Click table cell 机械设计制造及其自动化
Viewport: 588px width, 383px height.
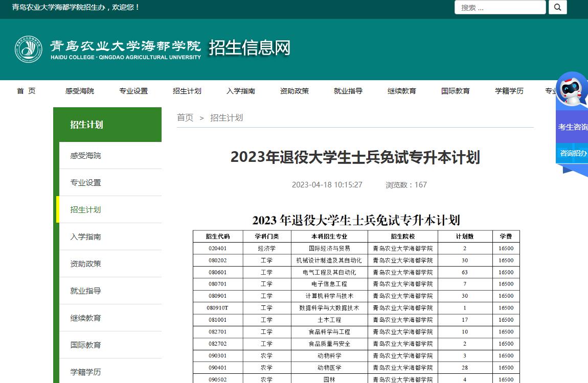[329, 260]
